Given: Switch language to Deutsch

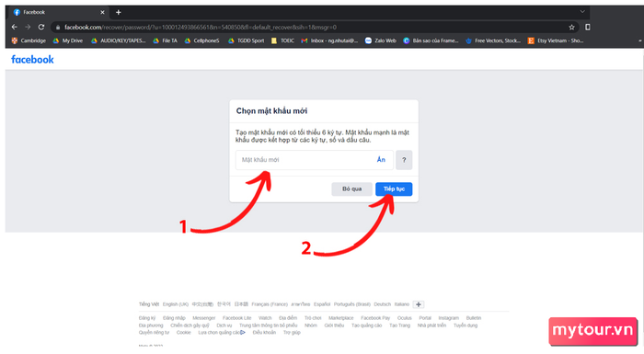Looking at the screenshot, I should 383,304.
